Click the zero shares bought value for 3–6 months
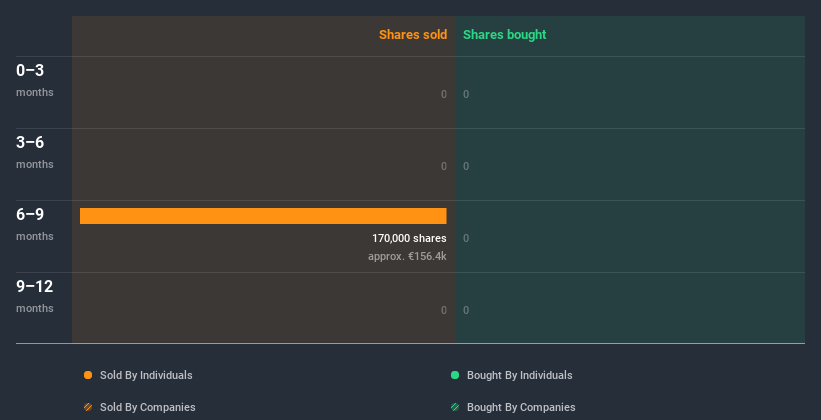 pos(466,166)
